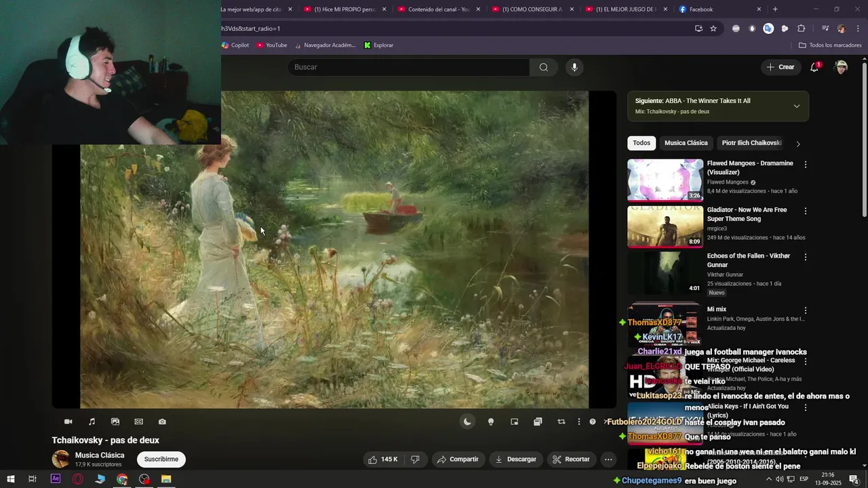
Task: Start voice search with the microphone icon
Action: (574, 67)
